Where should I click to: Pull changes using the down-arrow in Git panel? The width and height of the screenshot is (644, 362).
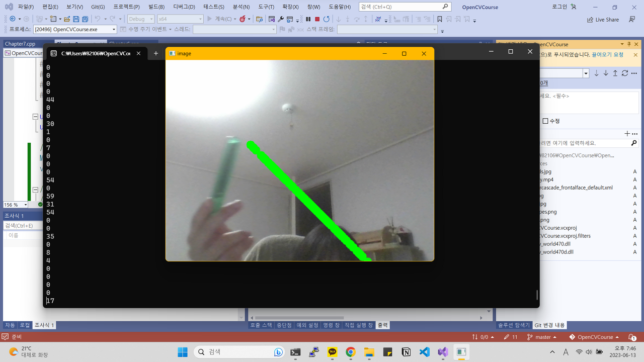(606, 73)
